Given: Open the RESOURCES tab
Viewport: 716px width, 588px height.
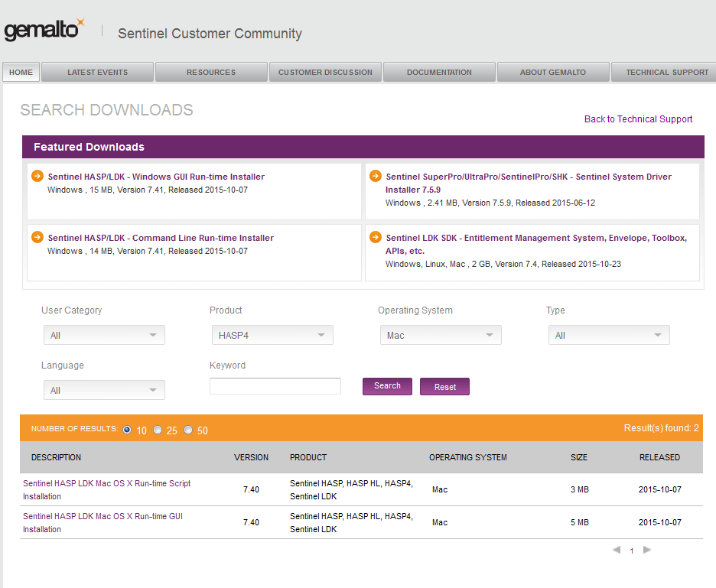Looking at the screenshot, I should 211,72.
